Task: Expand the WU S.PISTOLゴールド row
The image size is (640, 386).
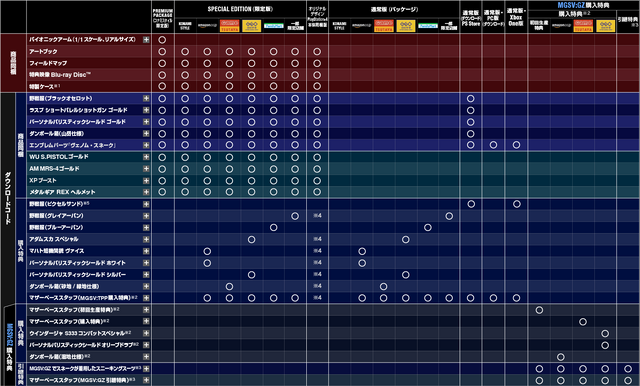Action: [146, 157]
